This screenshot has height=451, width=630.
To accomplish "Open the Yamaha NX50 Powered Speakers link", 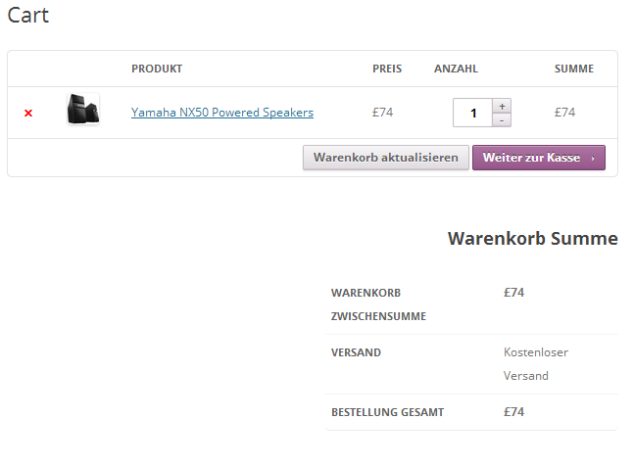I will (222, 113).
